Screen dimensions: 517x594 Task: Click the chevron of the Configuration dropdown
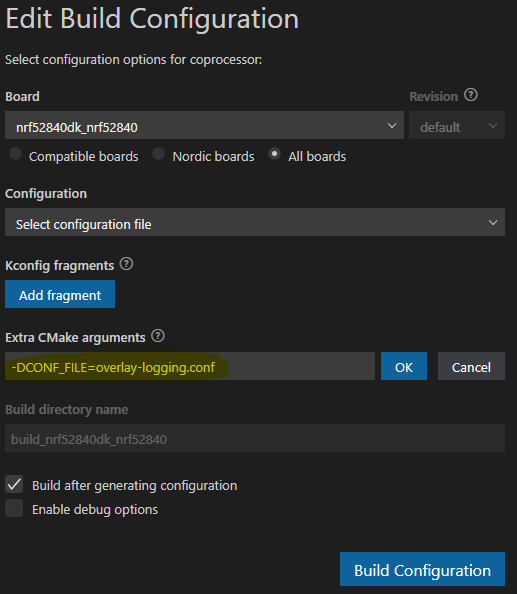tap(493, 222)
